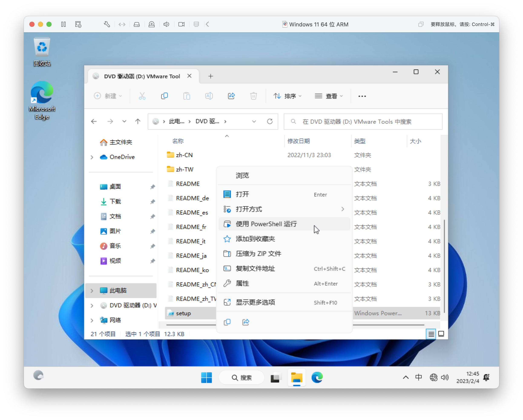Expand the OneDrive tree node
Screen dimensions: 523x420
point(92,157)
